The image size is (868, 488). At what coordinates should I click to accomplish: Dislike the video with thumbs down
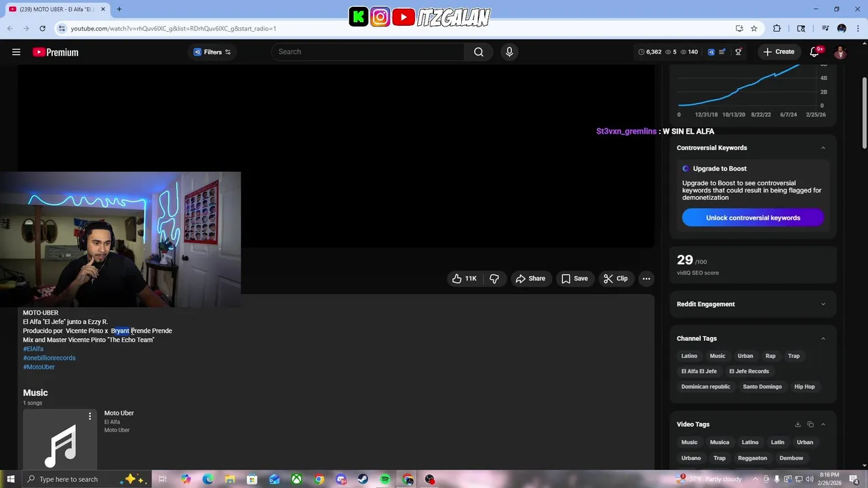494,279
